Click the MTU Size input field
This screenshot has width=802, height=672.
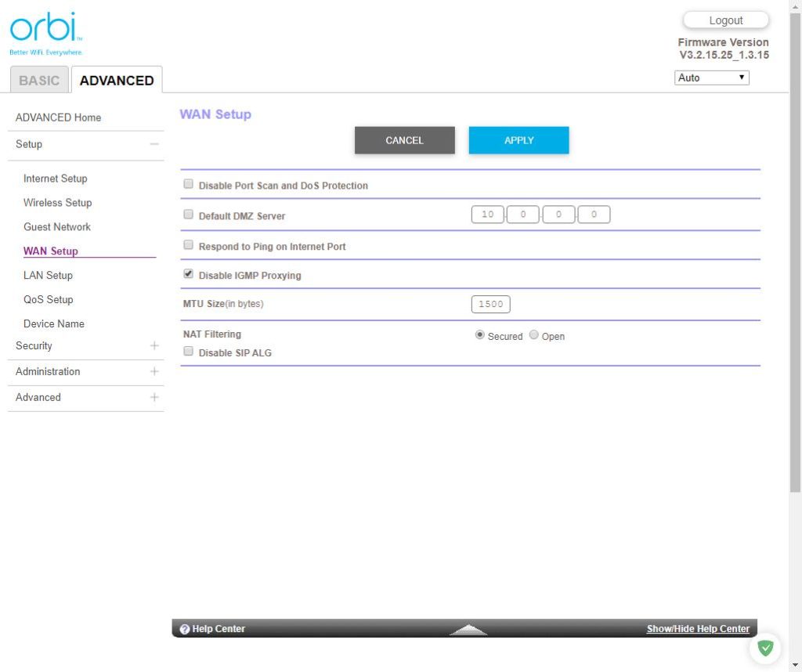click(x=491, y=304)
